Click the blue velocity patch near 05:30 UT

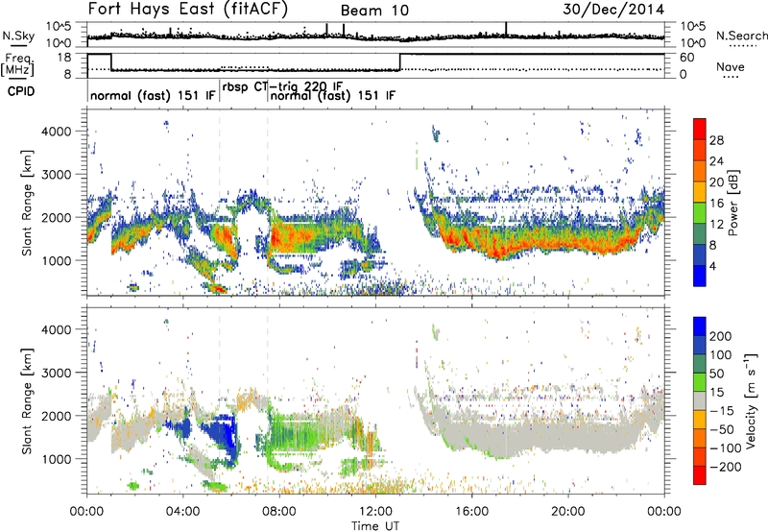[x=223, y=436]
